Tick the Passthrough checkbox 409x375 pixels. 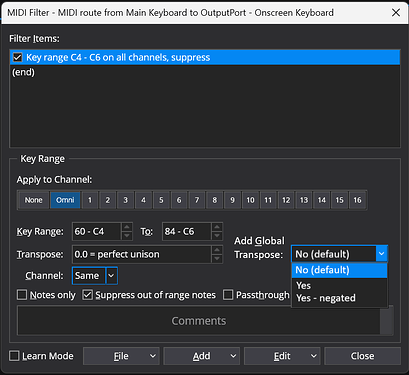coord(228,295)
